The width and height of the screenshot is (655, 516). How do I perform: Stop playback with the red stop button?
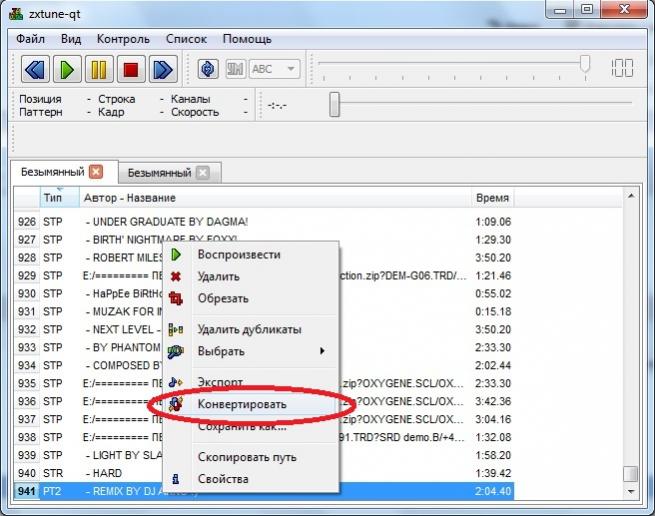[130, 69]
